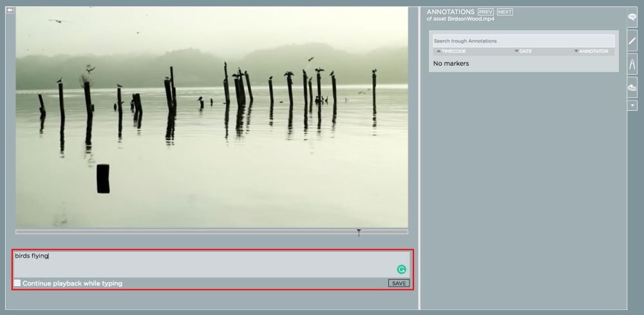Screen dimensions: 644x315
Task: Click the share by email icon
Action: point(632,88)
